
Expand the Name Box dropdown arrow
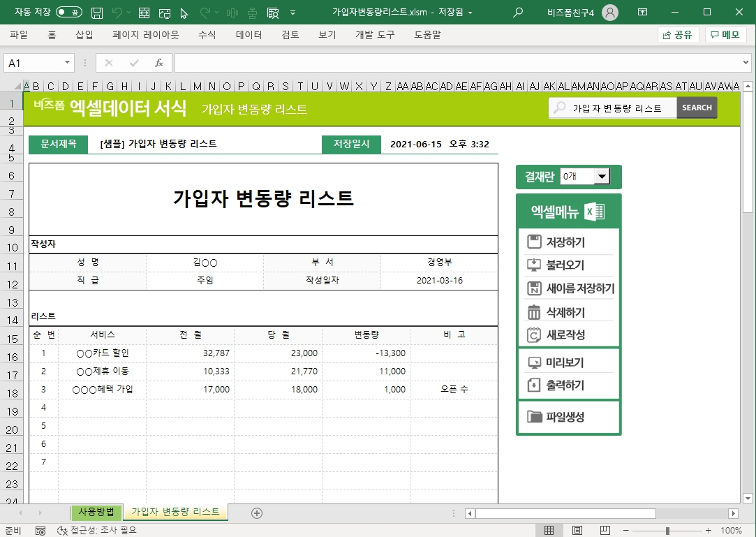click(68, 63)
